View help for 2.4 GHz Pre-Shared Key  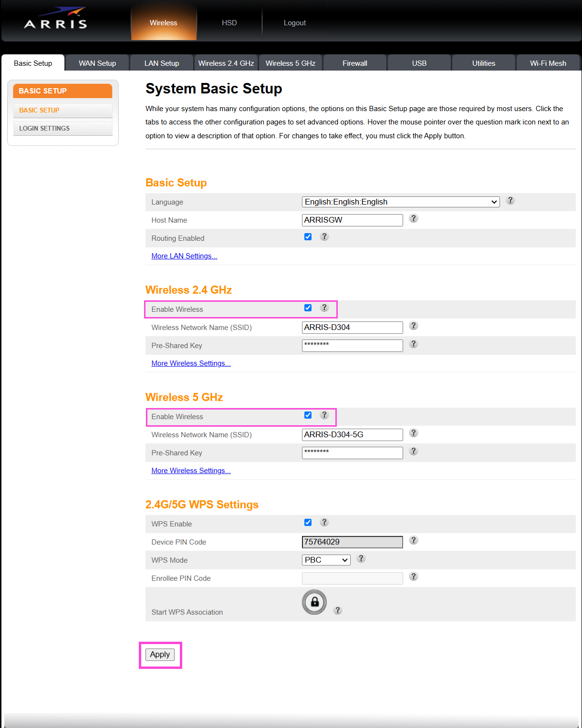coord(413,344)
